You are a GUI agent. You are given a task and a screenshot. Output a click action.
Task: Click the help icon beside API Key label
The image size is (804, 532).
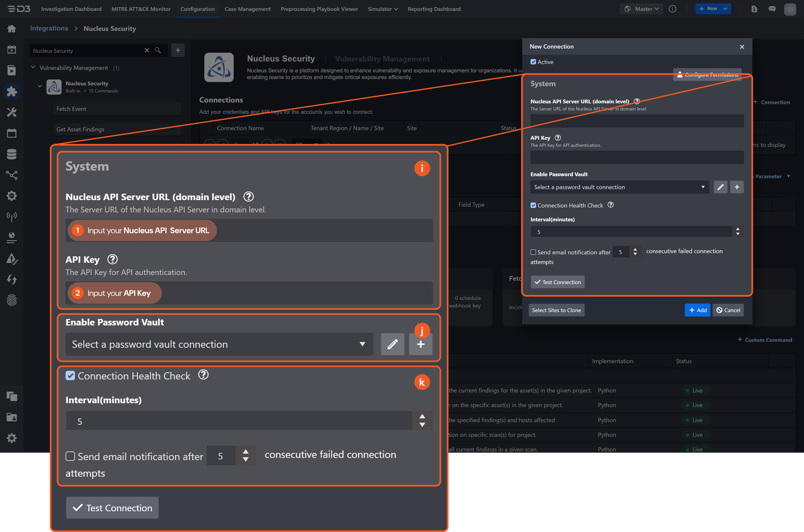558,138
